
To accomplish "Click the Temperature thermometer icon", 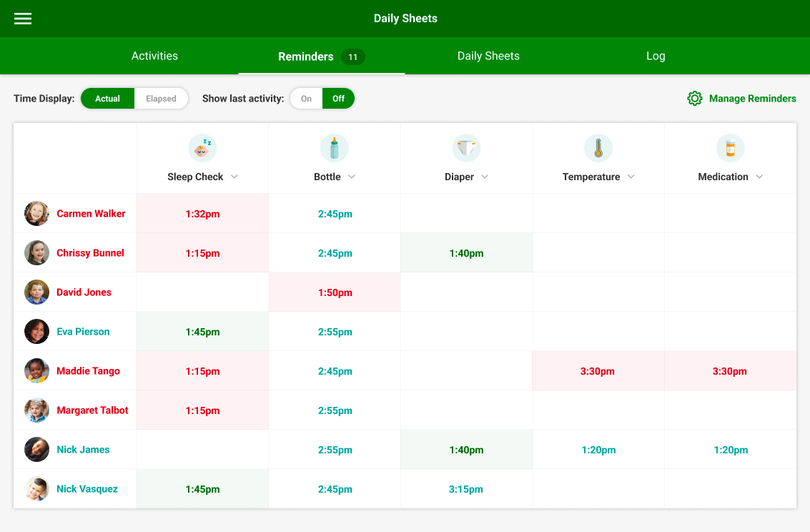I will [598, 147].
